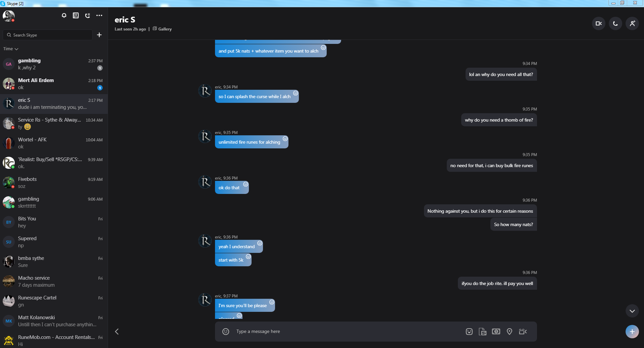Start an audio call with eric S
The height and width of the screenshot is (348, 644).
(615, 23)
